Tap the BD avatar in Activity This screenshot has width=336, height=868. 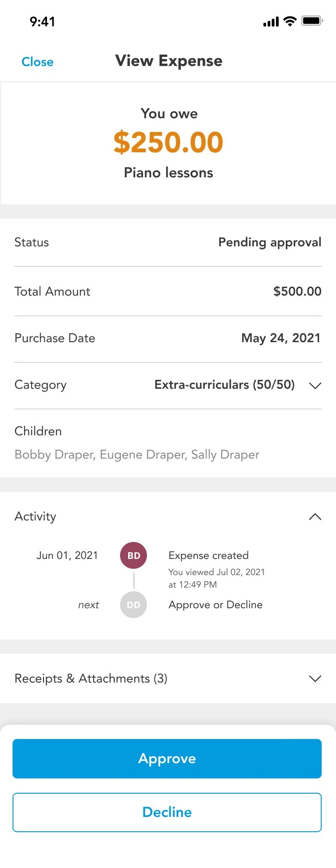(x=134, y=555)
